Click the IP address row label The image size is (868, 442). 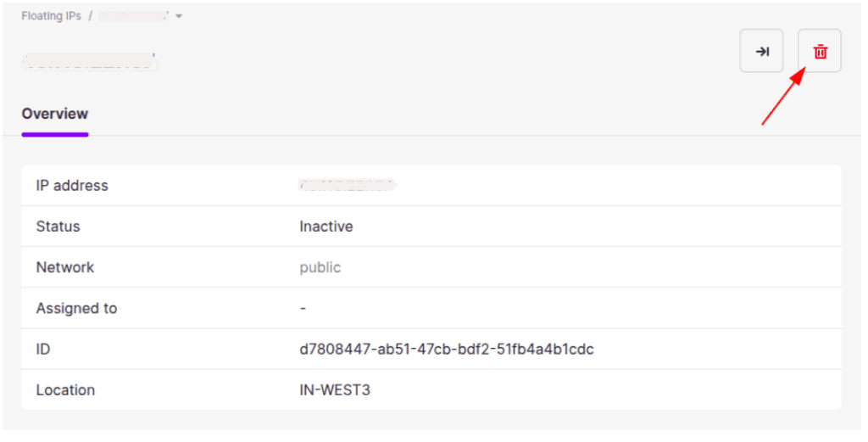72,186
